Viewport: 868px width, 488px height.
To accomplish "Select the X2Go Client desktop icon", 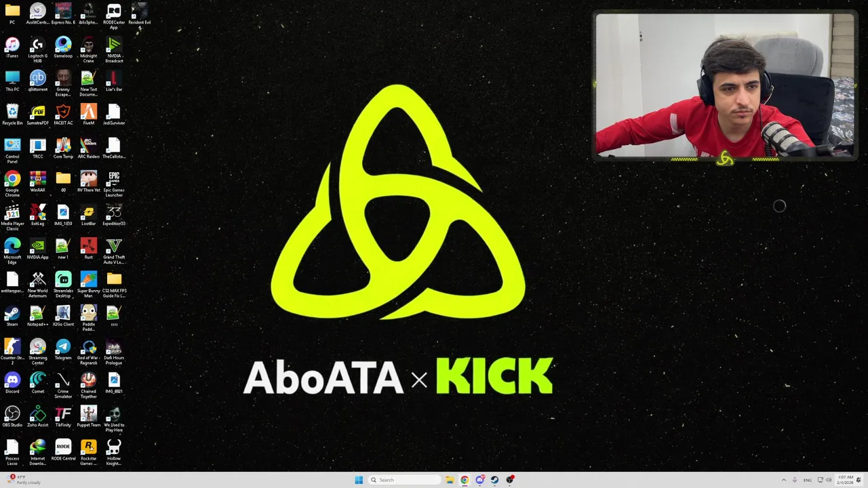I will point(63,316).
